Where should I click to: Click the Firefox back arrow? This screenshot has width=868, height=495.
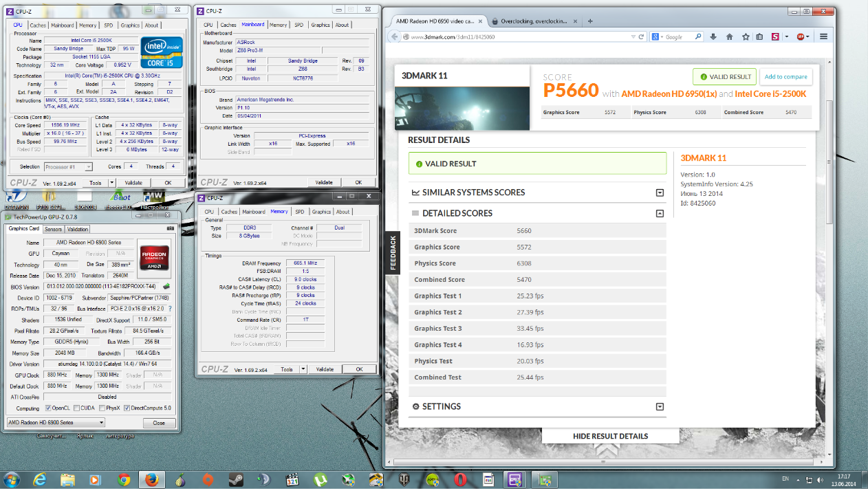click(396, 36)
